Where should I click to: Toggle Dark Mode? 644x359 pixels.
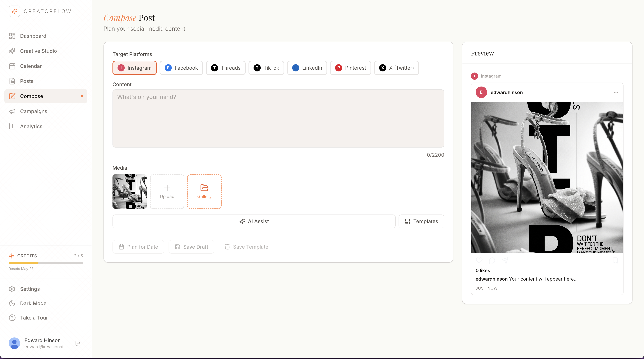(46, 303)
